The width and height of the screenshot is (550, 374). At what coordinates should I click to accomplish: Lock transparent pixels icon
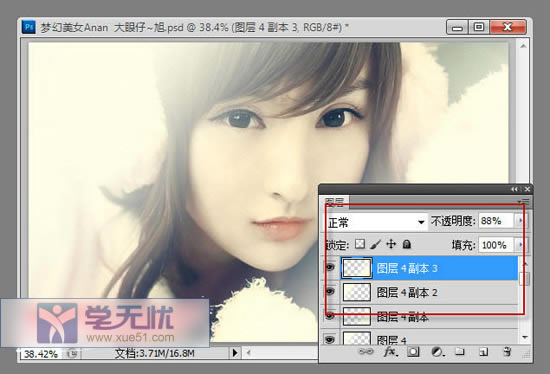[x=360, y=243]
